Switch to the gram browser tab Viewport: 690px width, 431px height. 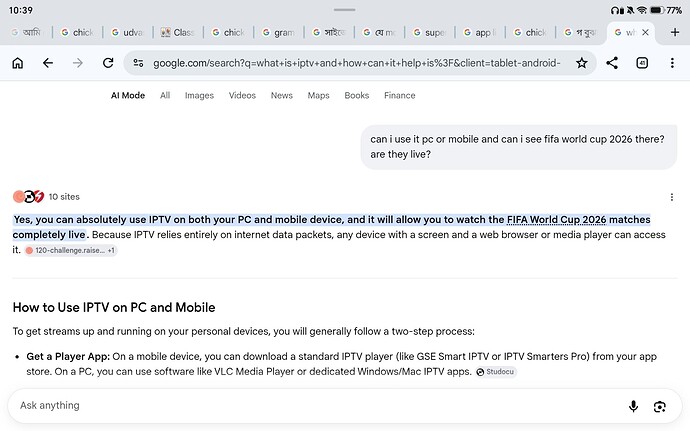click(x=279, y=32)
